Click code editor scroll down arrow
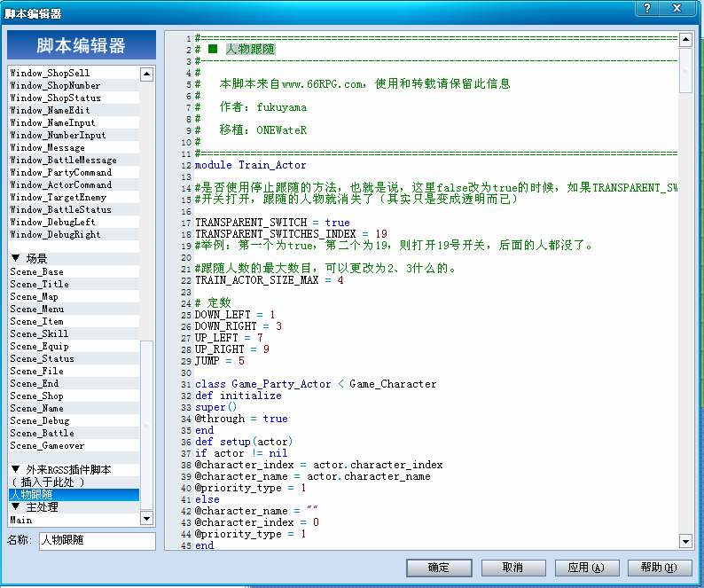This screenshot has width=704, height=588. click(x=685, y=541)
